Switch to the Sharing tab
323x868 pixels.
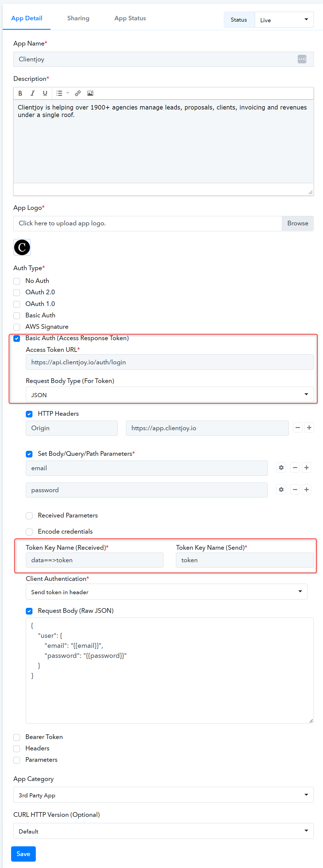pos(78,18)
